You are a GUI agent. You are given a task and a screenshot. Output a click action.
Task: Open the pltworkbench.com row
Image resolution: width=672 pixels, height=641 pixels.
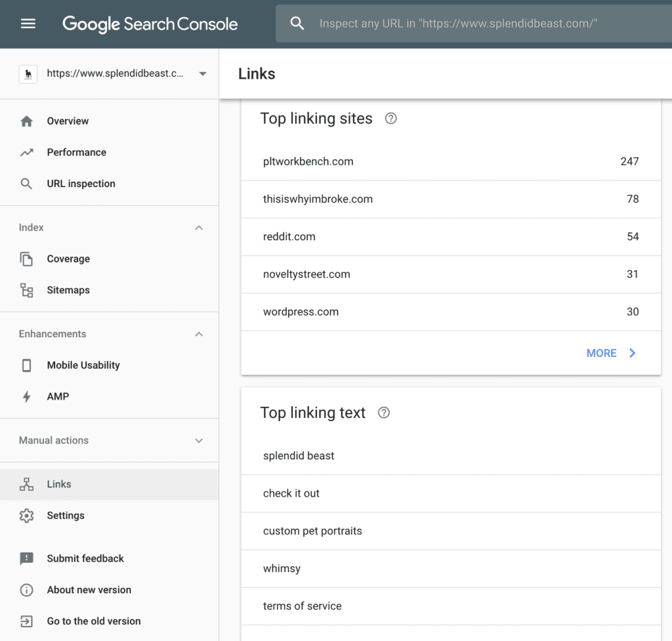[x=451, y=161]
